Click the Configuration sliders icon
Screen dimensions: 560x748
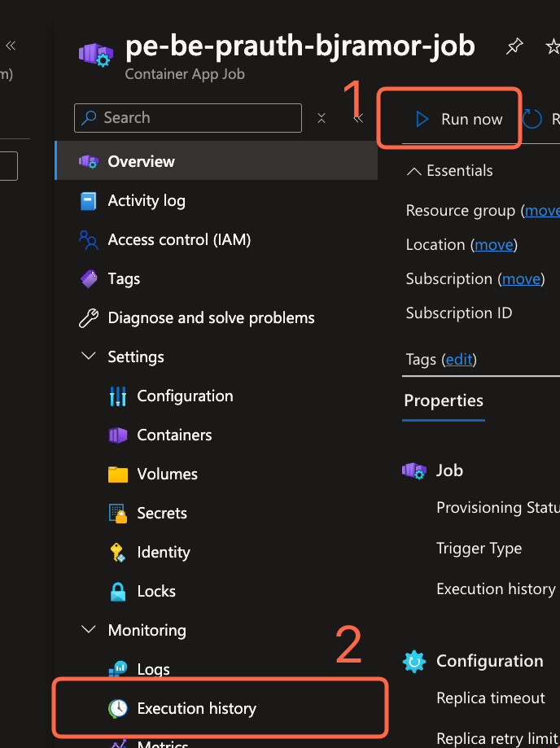tap(118, 396)
